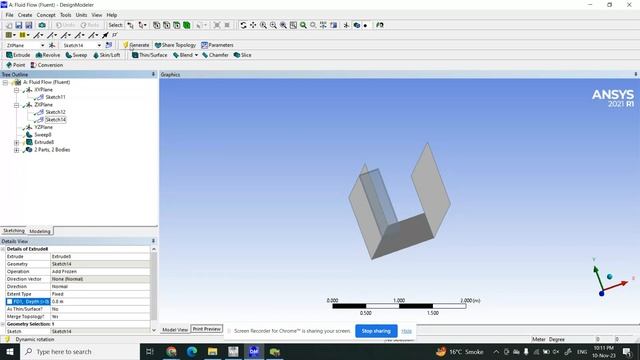Image resolution: width=640 pixels, height=360 pixels.
Task: Click the New Selection cursor icon
Action: tap(130, 25)
